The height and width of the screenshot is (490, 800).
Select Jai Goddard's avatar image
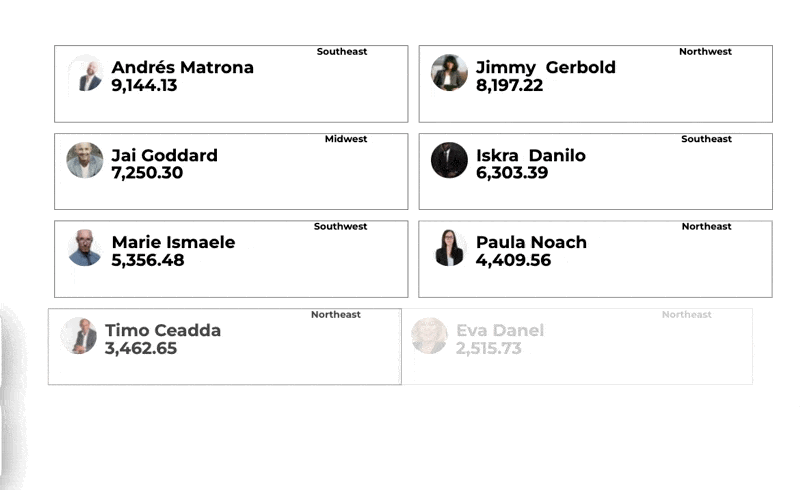click(85, 160)
